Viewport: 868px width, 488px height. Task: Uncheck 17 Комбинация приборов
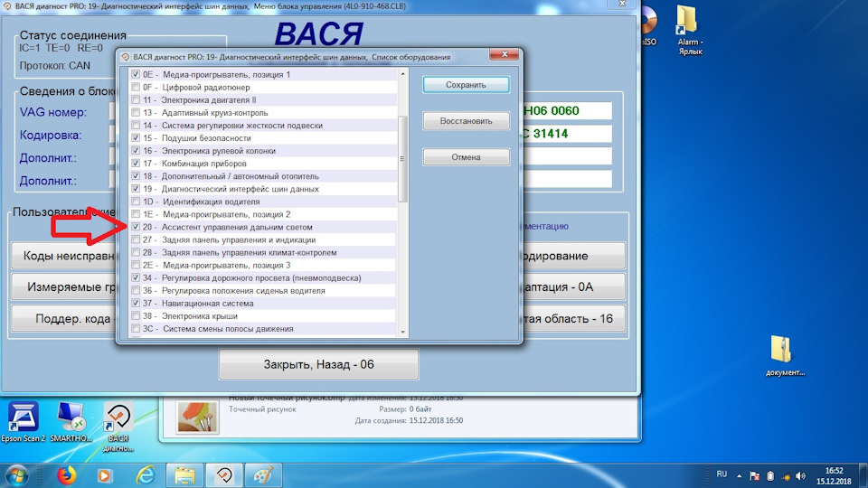pyautogui.click(x=136, y=164)
